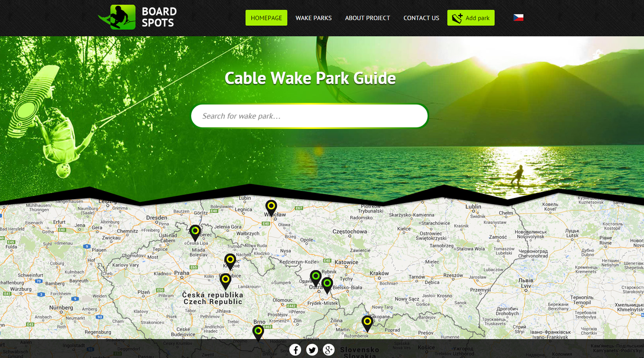
Task: Click the Praha label on map
Action: click(x=182, y=273)
